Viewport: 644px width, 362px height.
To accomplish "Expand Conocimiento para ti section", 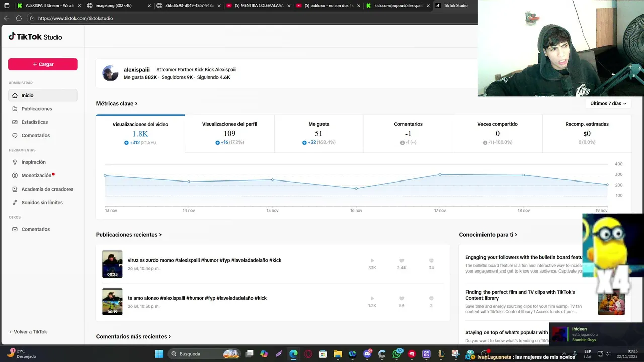I will click(488, 235).
